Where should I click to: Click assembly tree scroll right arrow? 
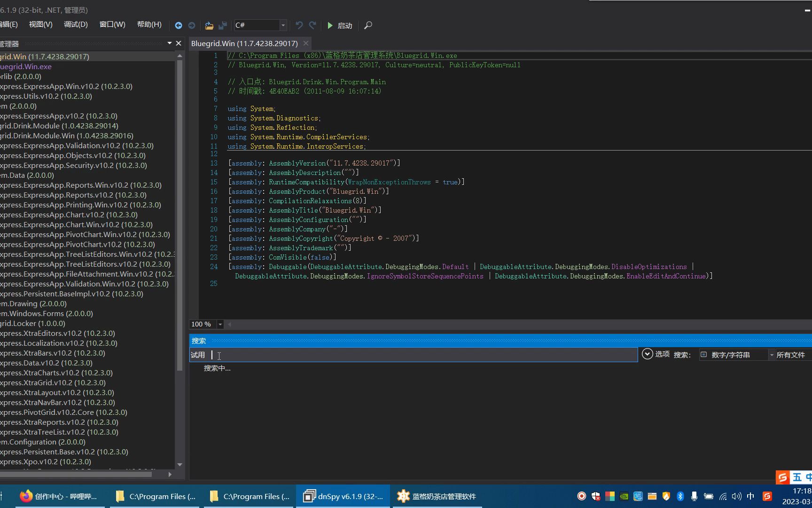[170, 475]
